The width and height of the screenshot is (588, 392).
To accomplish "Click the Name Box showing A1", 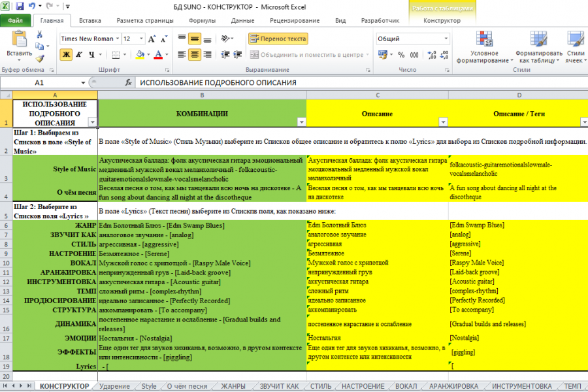I will pyautogui.click(x=40, y=83).
